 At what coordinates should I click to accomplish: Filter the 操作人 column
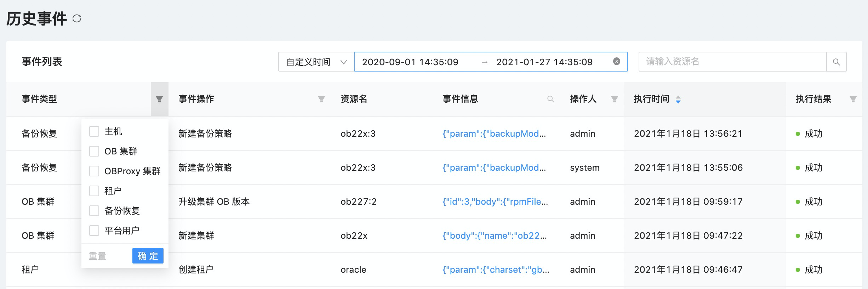615,99
